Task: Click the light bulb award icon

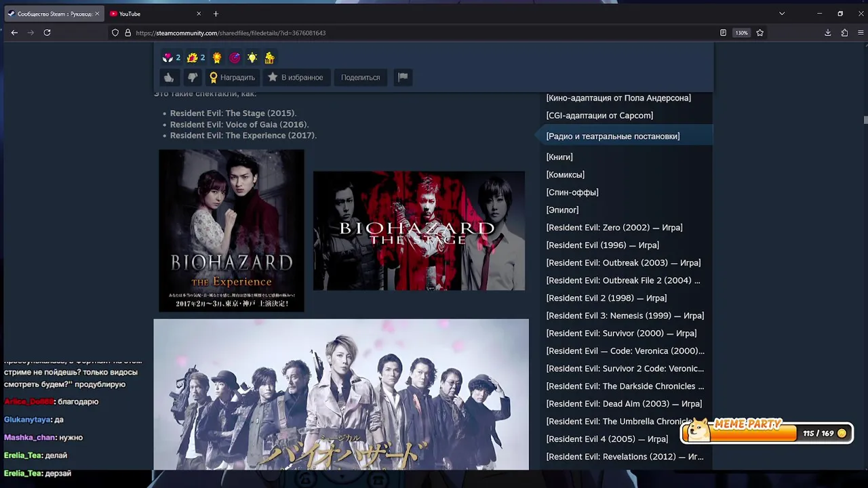Action: pyautogui.click(x=252, y=58)
